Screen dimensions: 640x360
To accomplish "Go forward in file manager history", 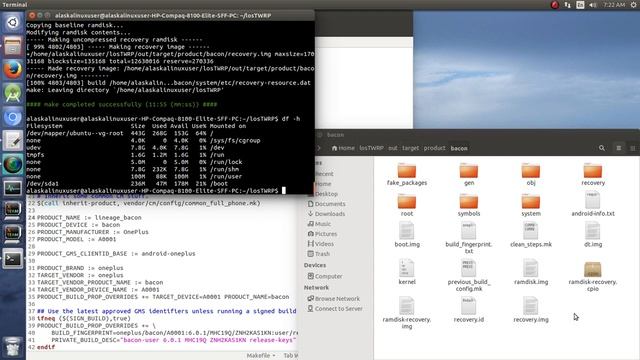I will (x=319, y=148).
